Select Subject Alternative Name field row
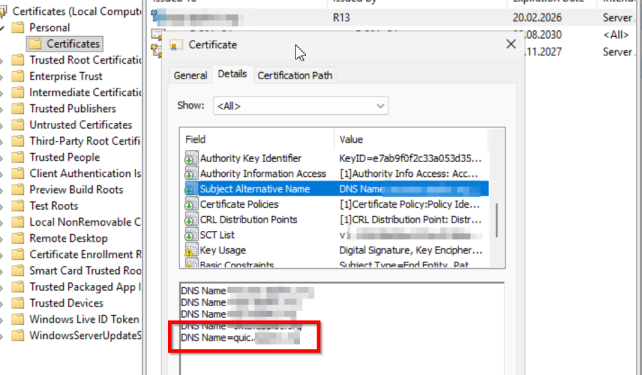 tap(336, 189)
